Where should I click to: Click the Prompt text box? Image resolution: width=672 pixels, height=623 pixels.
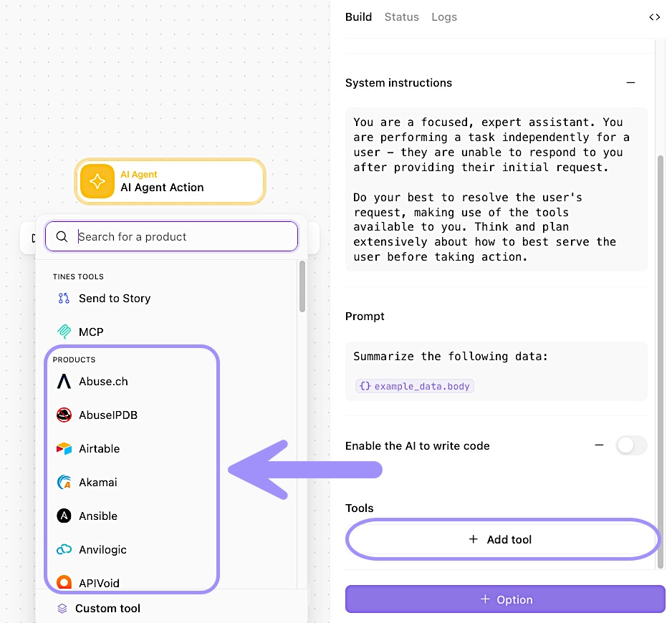point(496,371)
